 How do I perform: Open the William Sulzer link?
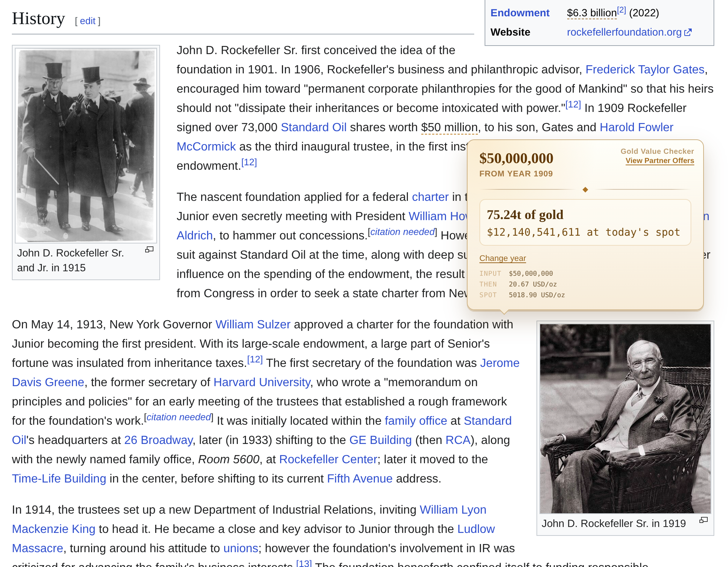[253, 324]
